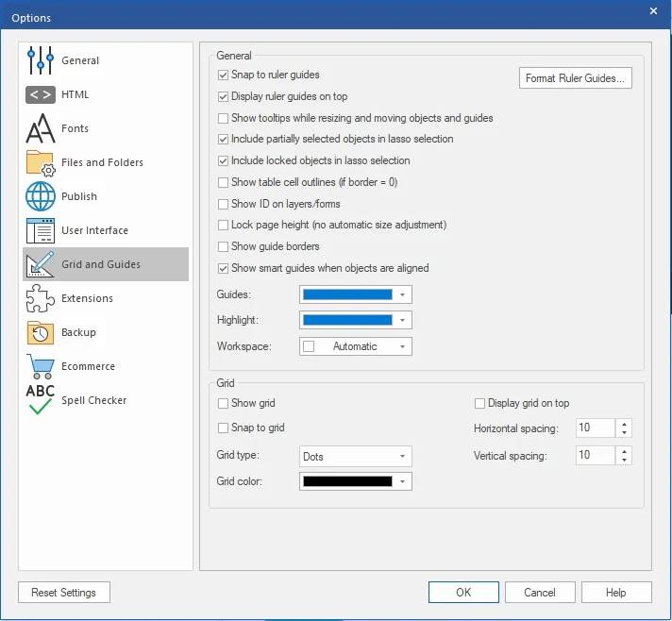Disable Snap to ruler guides checkbox
Image resolution: width=672 pixels, height=621 pixels.
[x=223, y=75]
